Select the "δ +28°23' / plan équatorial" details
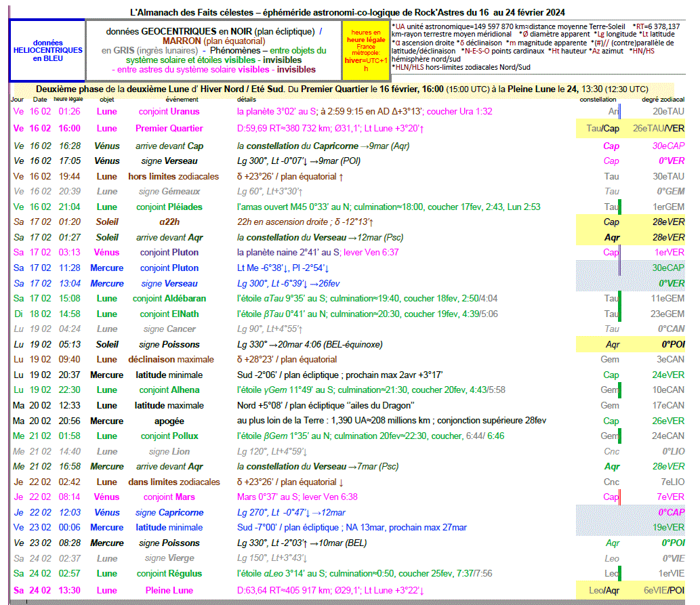Screen dimensions: 700x605 287,360
